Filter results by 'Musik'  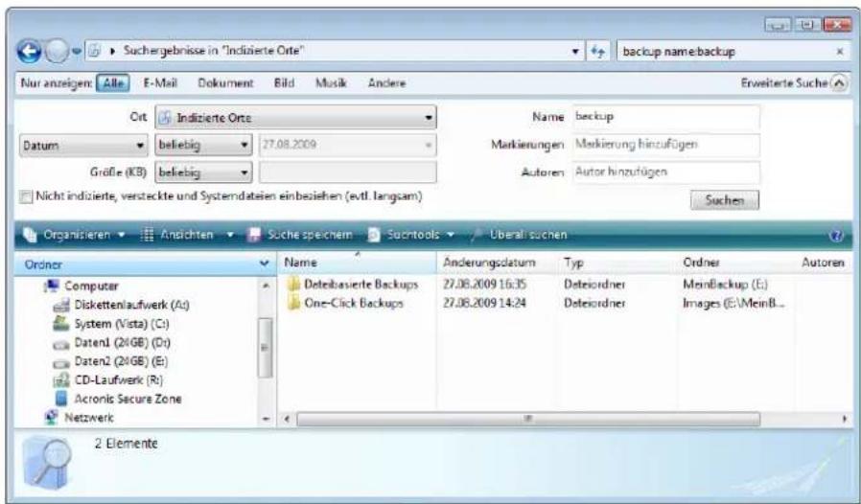(331, 83)
